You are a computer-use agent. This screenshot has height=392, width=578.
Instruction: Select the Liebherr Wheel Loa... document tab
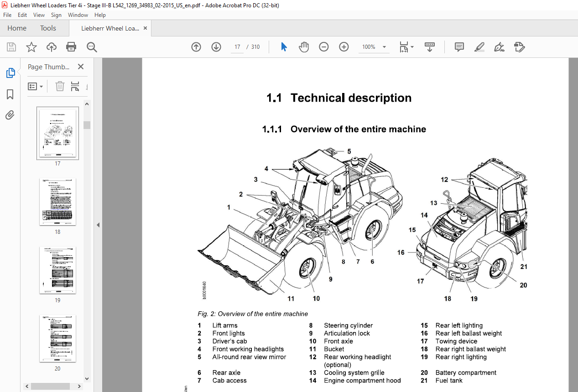click(x=110, y=28)
